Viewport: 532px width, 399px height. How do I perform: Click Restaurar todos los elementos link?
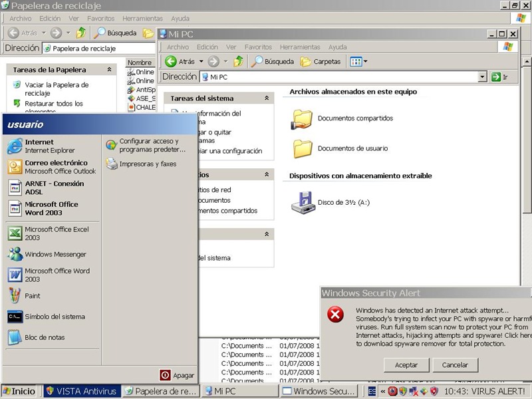(x=54, y=107)
